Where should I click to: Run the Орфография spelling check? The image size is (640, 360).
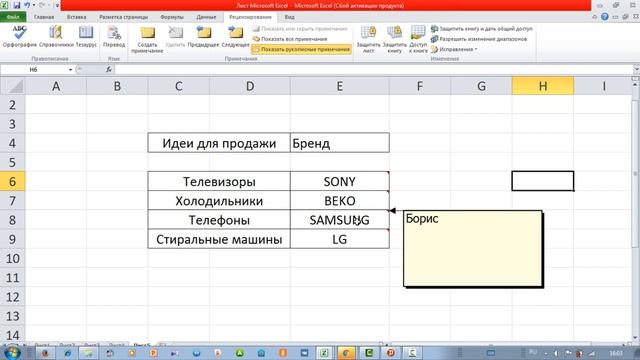(x=19, y=36)
